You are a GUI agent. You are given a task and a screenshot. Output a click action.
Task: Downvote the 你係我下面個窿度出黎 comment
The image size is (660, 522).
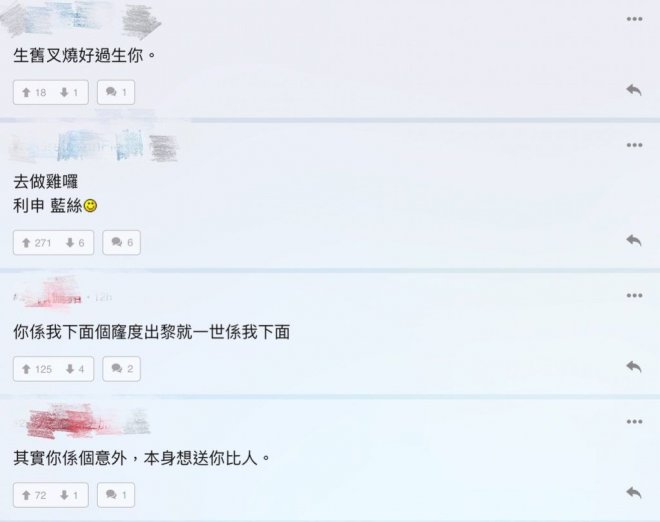pyautogui.click(x=75, y=369)
